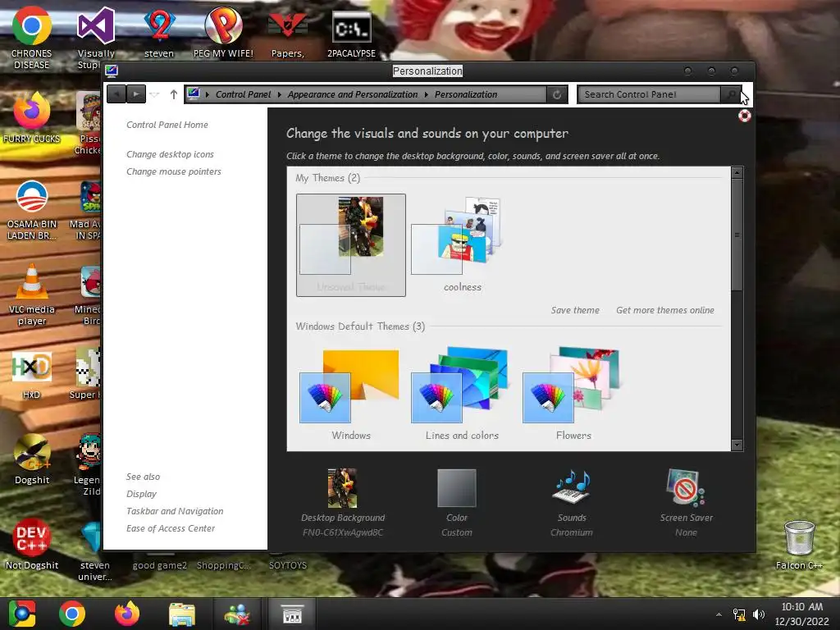This screenshot has width=840, height=630.
Task: Click the help icon in Personalization window
Action: (744, 116)
